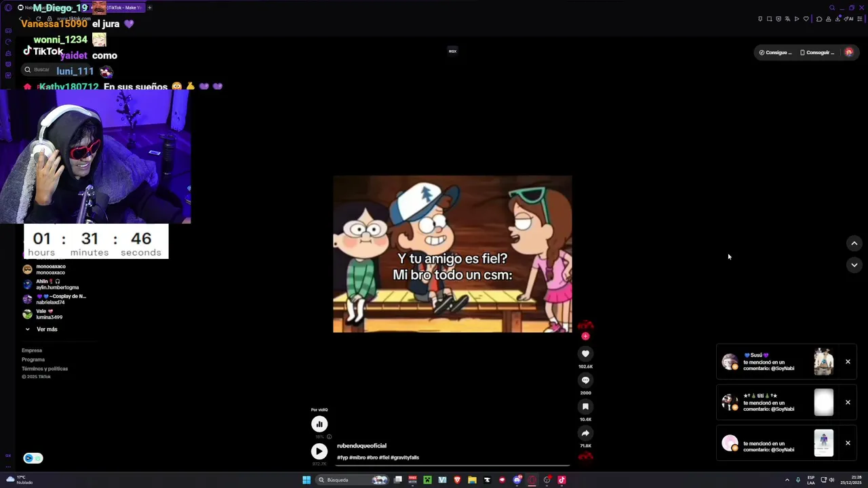Click the TikTok logo in sidebar

43,52
